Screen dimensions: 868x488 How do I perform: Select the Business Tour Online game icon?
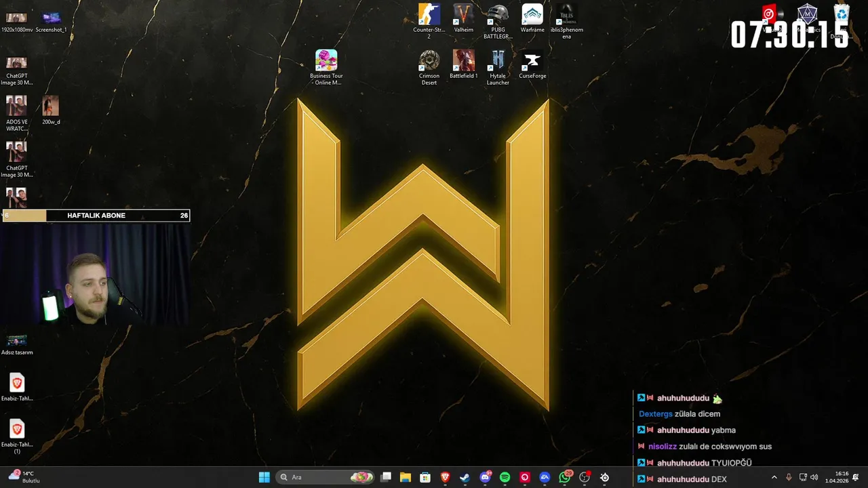[x=326, y=67]
